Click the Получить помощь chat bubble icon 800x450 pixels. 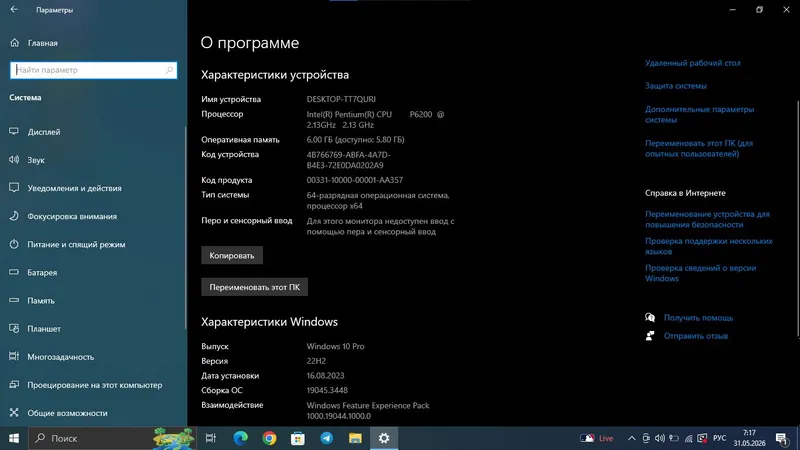coord(649,317)
